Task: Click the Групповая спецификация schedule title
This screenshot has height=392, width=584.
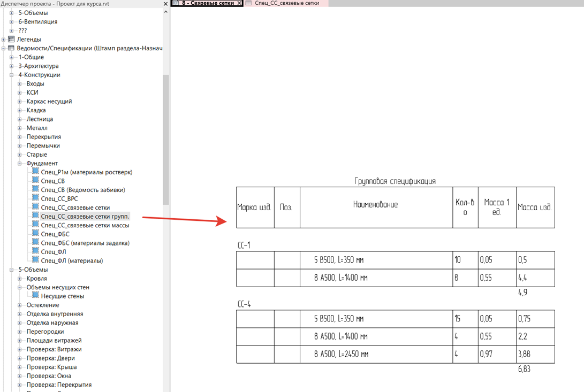Action: tap(395, 181)
